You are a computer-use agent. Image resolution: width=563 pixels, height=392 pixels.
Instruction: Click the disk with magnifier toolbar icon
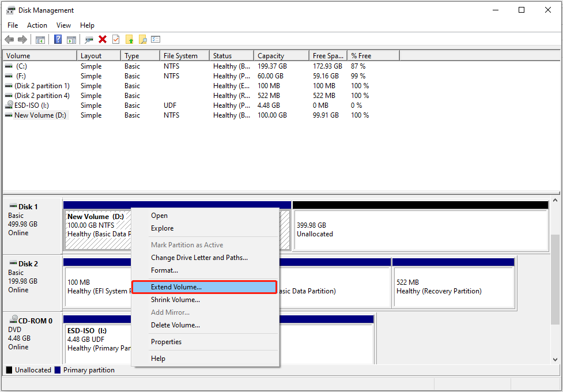89,39
